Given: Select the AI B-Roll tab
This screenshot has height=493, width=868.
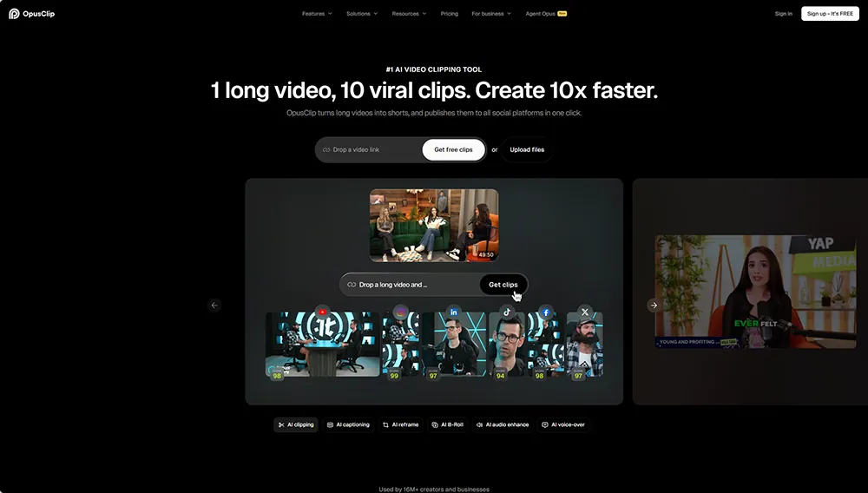Looking at the screenshot, I should coord(447,425).
